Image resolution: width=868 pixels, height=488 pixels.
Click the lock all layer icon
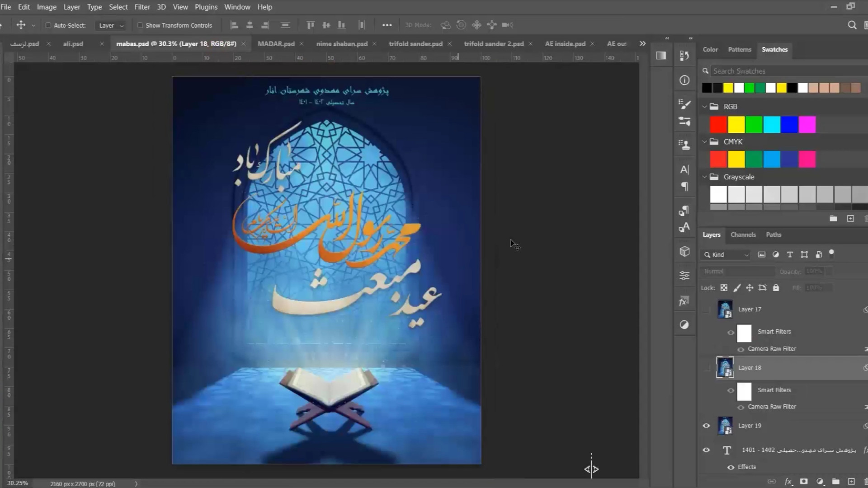776,288
